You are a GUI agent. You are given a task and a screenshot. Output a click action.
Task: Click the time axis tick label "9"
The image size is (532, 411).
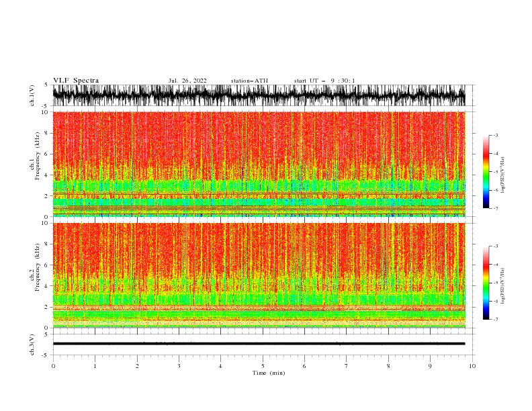[x=430, y=366]
